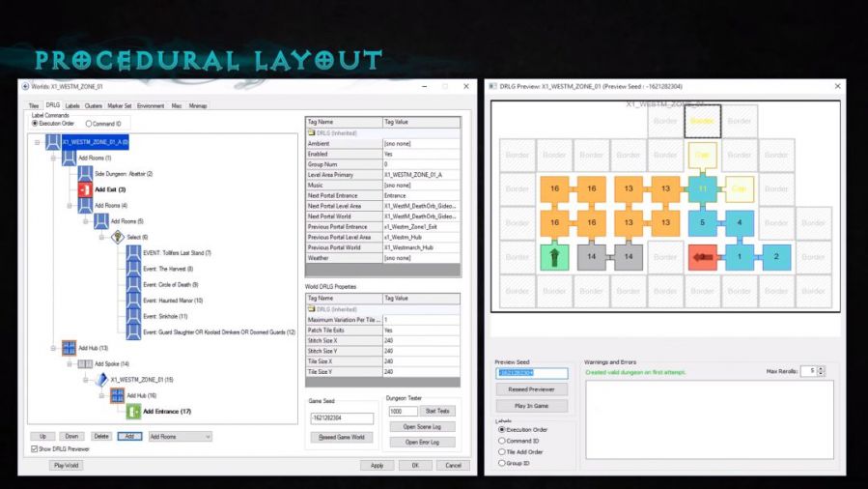Open the Minimap tab
This screenshot has width=868, height=489.
coord(198,105)
